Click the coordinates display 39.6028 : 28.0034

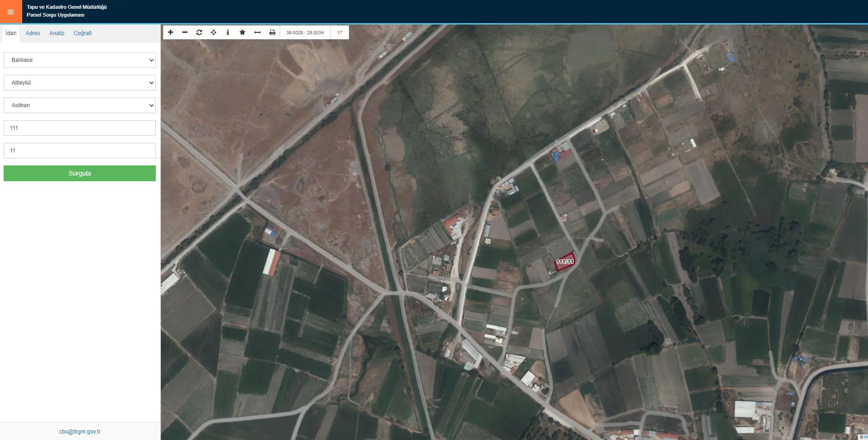305,33
